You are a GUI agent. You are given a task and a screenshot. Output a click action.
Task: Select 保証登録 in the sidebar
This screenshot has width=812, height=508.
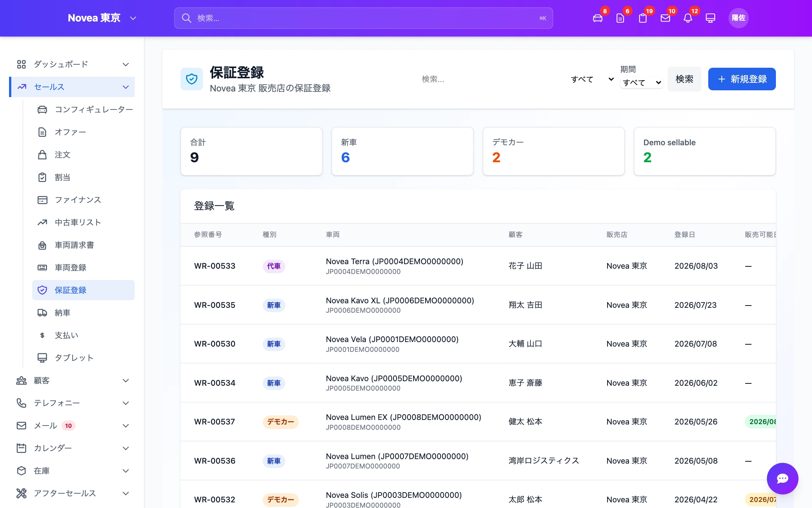83,290
